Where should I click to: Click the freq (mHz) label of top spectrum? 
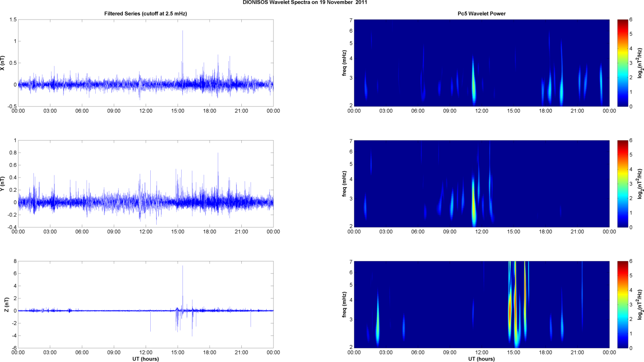point(345,63)
